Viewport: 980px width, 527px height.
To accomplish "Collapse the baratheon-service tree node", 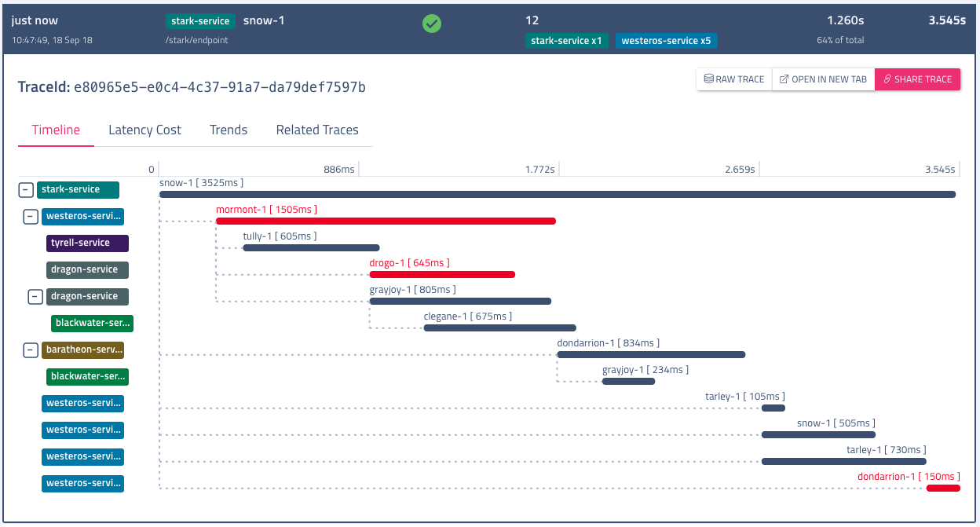I will (31, 350).
